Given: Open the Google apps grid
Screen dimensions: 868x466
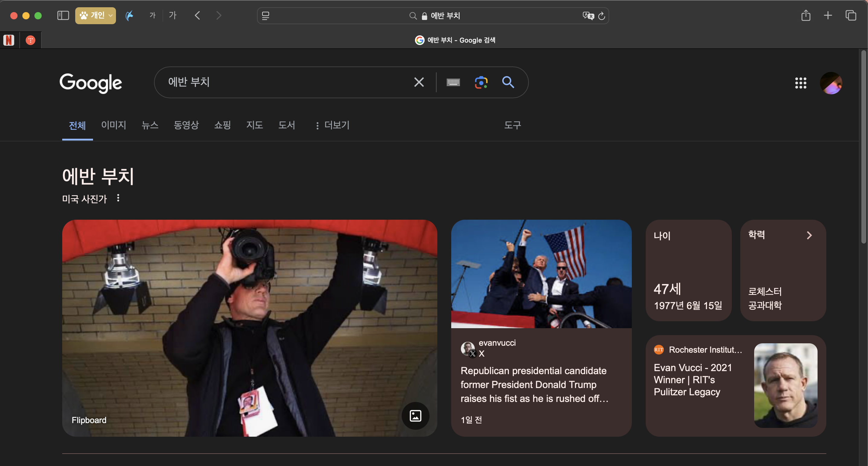Looking at the screenshot, I should [x=801, y=83].
